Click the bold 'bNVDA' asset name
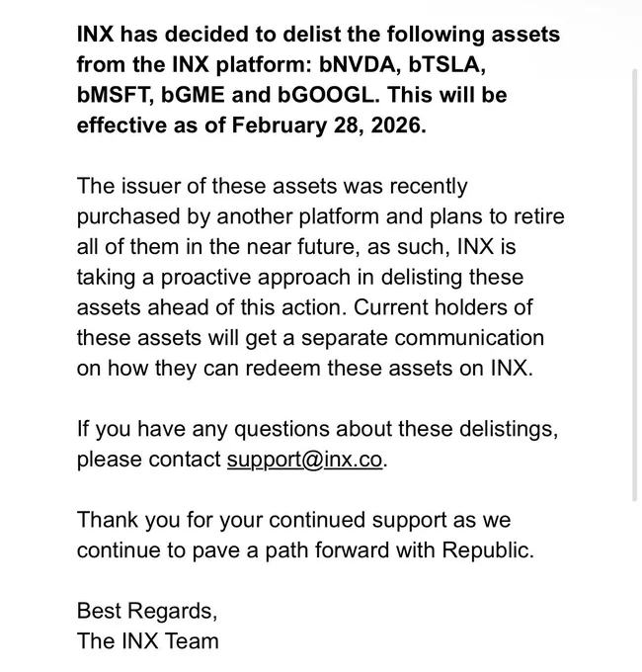 (360, 64)
